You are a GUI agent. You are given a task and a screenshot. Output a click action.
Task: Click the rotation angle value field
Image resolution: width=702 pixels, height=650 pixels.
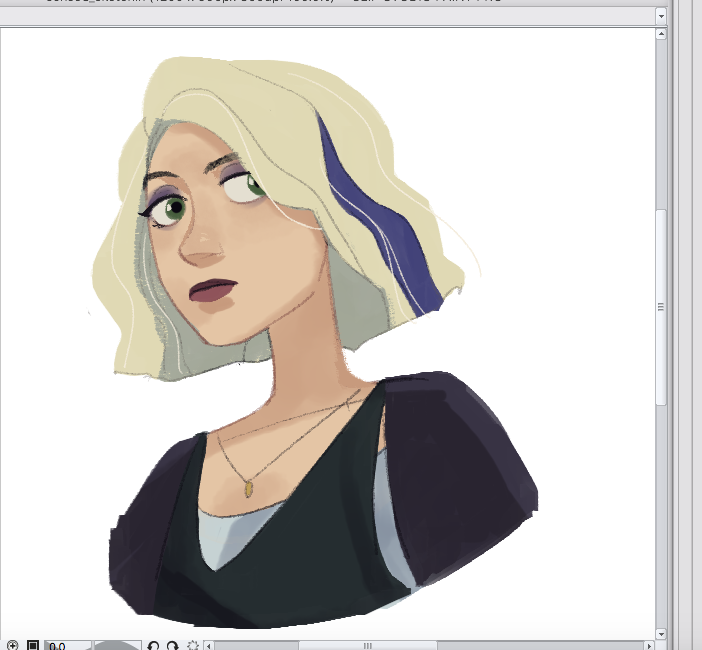coord(67,646)
